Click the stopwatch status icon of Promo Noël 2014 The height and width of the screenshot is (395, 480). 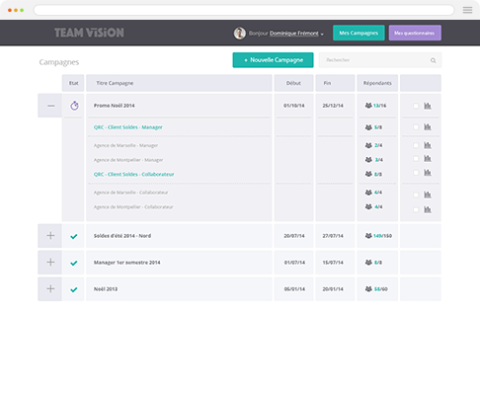point(74,106)
